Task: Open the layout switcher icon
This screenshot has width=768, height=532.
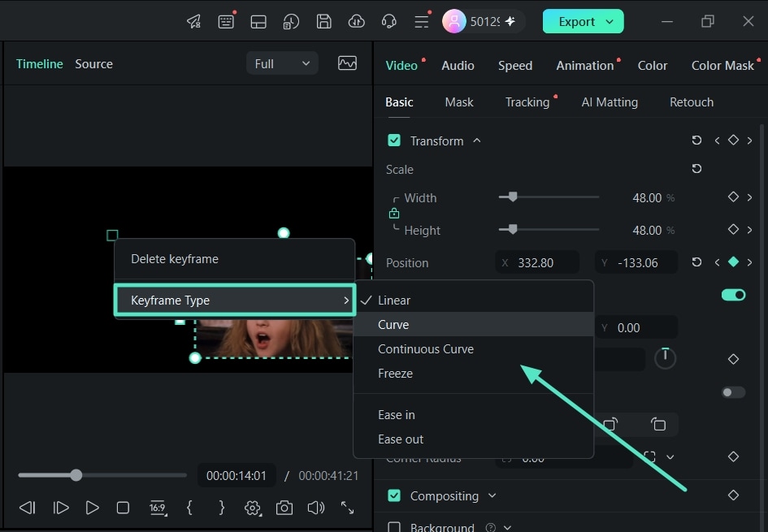Action: point(258,22)
